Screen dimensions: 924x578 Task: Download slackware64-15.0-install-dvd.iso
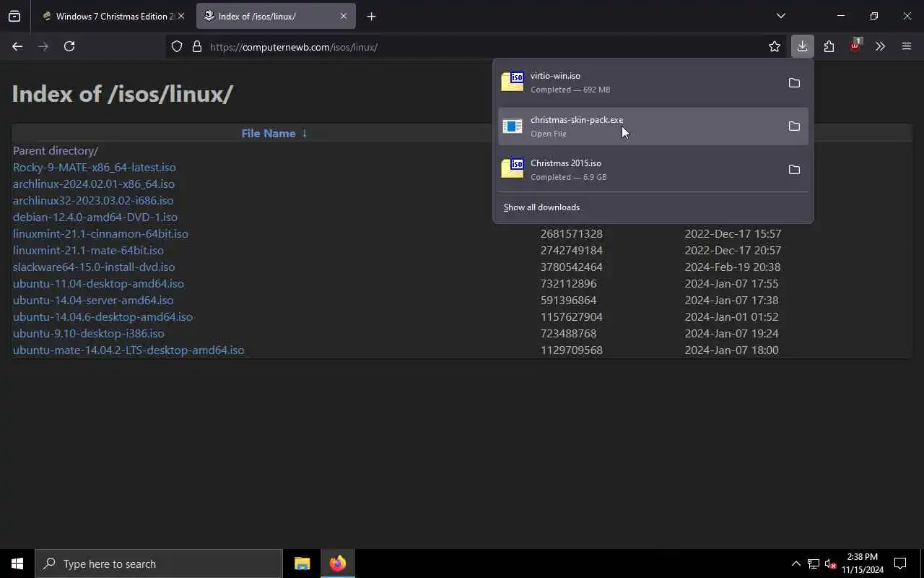pyautogui.click(x=94, y=267)
